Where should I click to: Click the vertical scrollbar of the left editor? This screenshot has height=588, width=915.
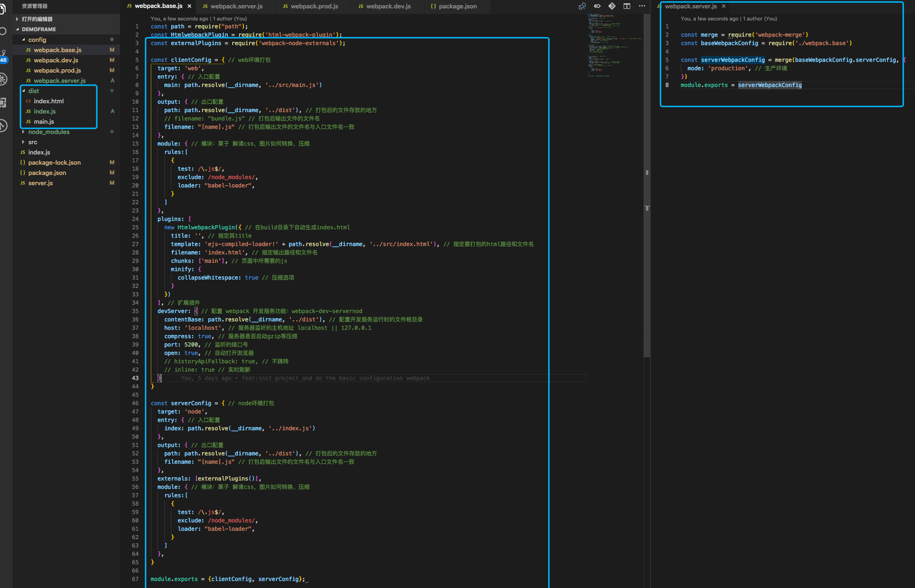point(647,186)
